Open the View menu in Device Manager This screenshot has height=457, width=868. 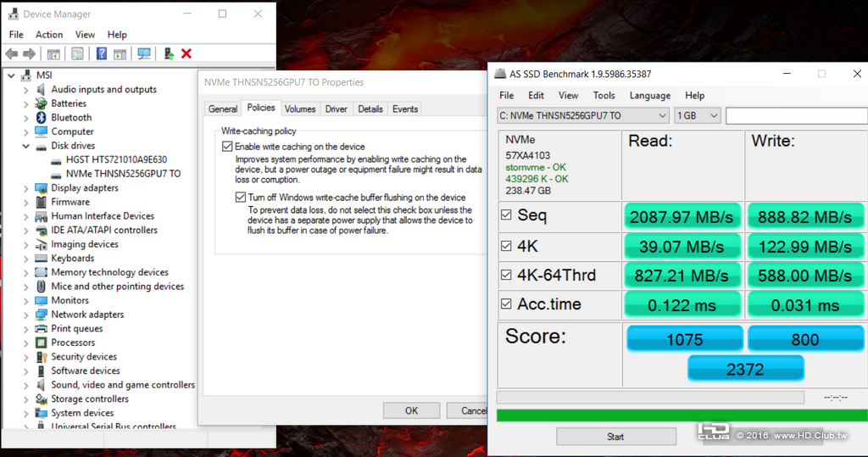pos(86,35)
